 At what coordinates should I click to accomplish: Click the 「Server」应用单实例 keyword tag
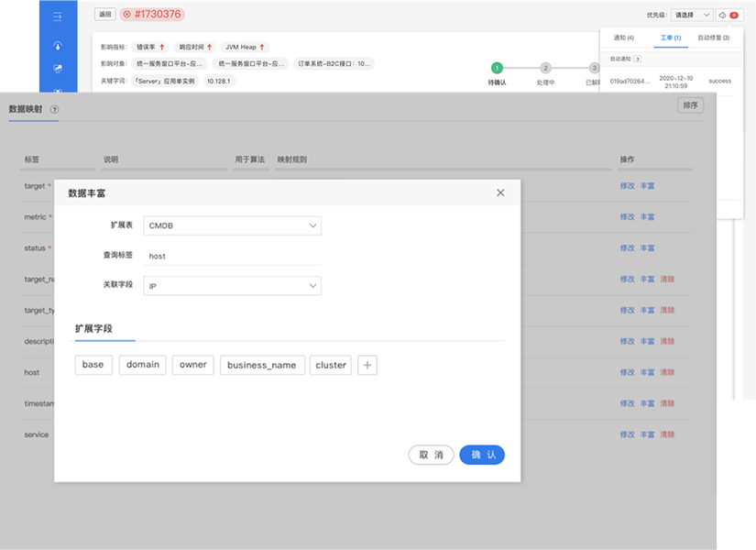165,81
